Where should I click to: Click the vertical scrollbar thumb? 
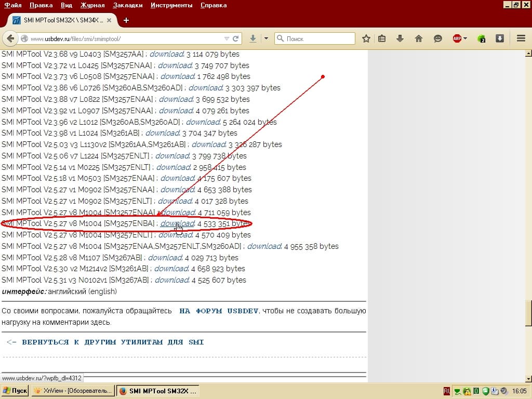click(x=528, y=313)
